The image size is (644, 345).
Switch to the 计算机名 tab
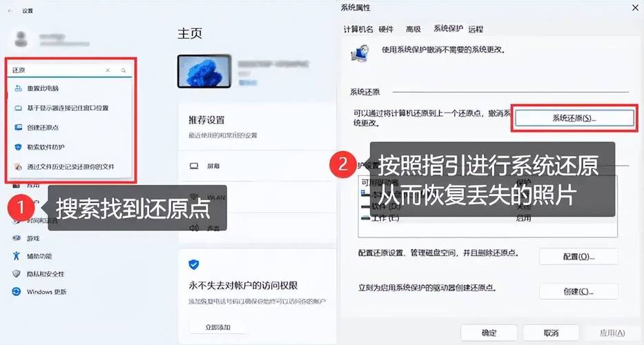[358, 29]
